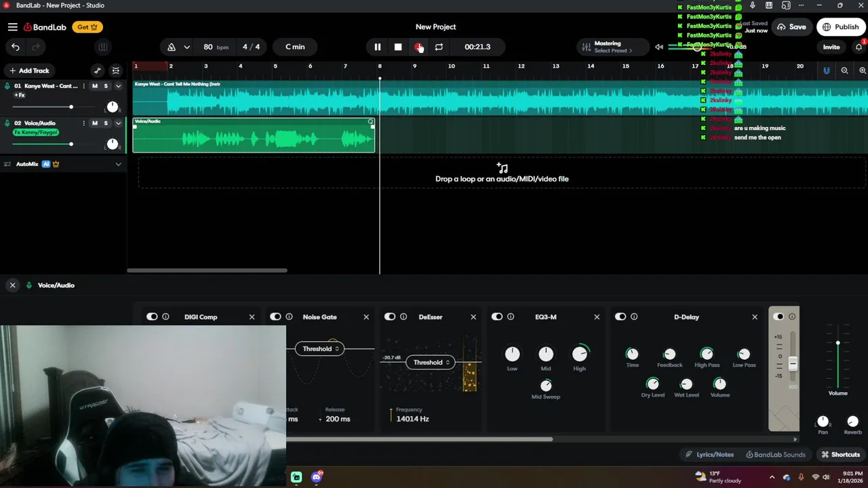The height and width of the screenshot is (488, 868).
Task: Select the green Voice/Audio clip
Action: click(254, 135)
